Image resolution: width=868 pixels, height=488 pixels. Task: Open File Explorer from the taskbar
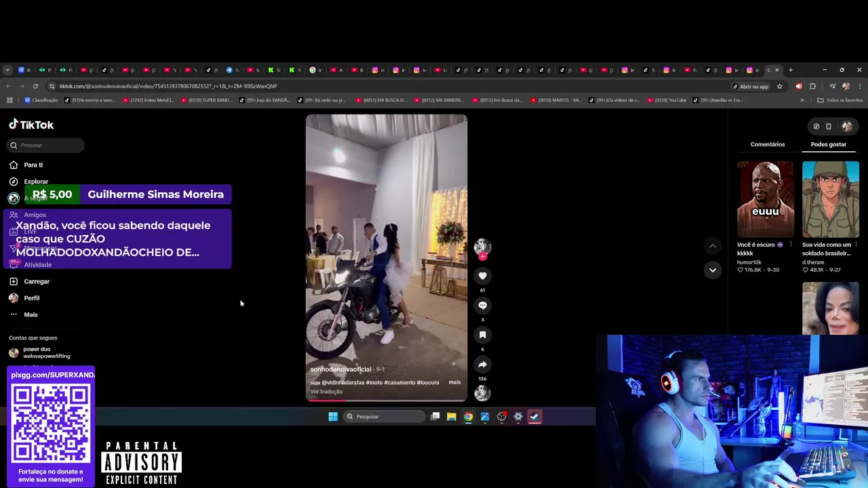pos(452,417)
